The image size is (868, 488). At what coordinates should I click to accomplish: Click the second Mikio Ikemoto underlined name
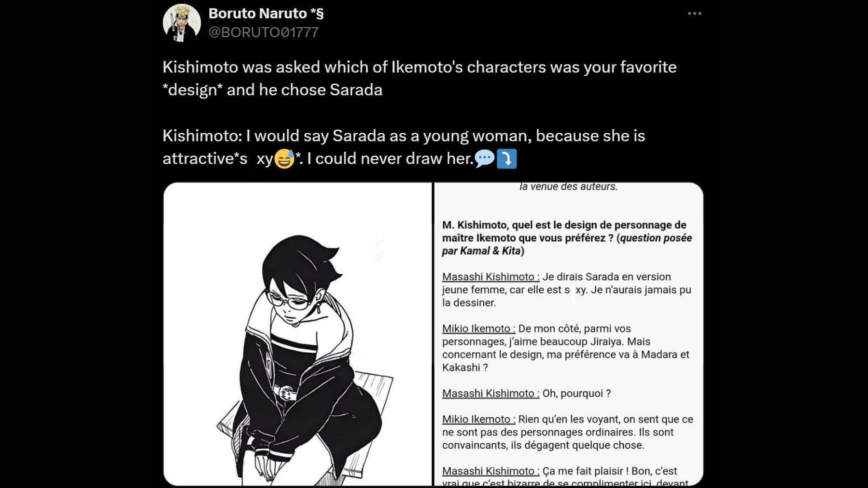(x=479, y=420)
